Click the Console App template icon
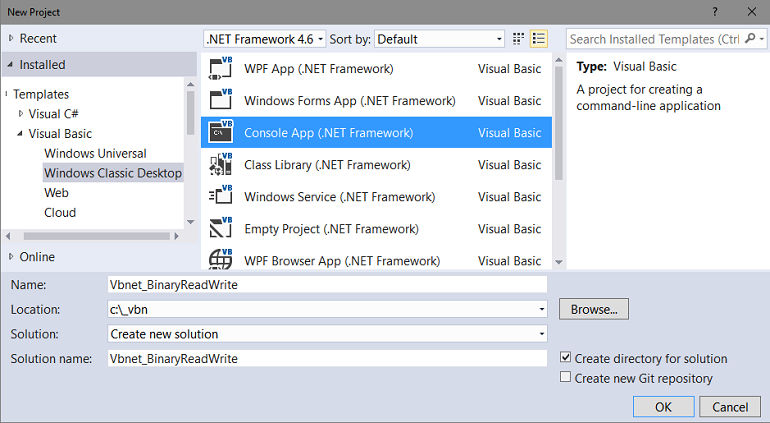The image size is (770, 423). (x=220, y=132)
